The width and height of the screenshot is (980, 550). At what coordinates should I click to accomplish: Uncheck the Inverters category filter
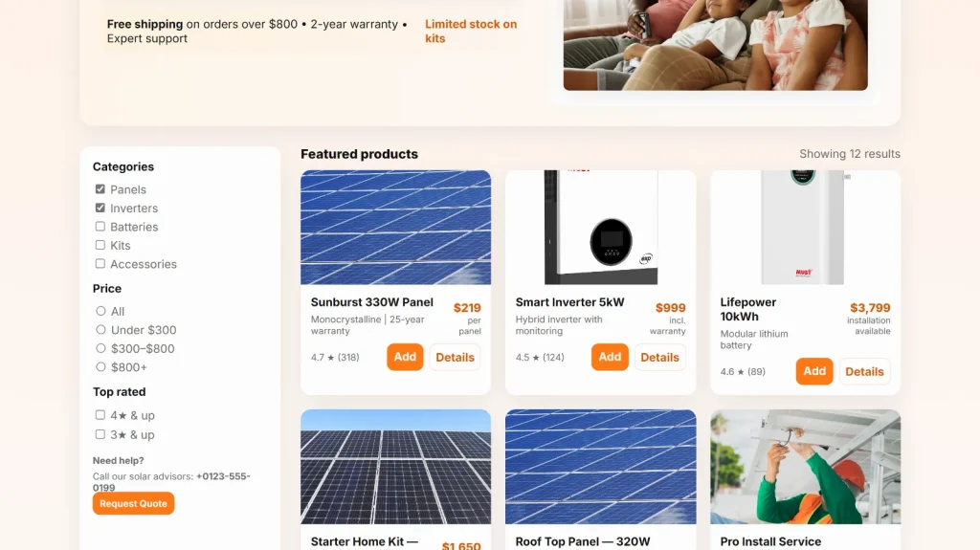click(100, 208)
